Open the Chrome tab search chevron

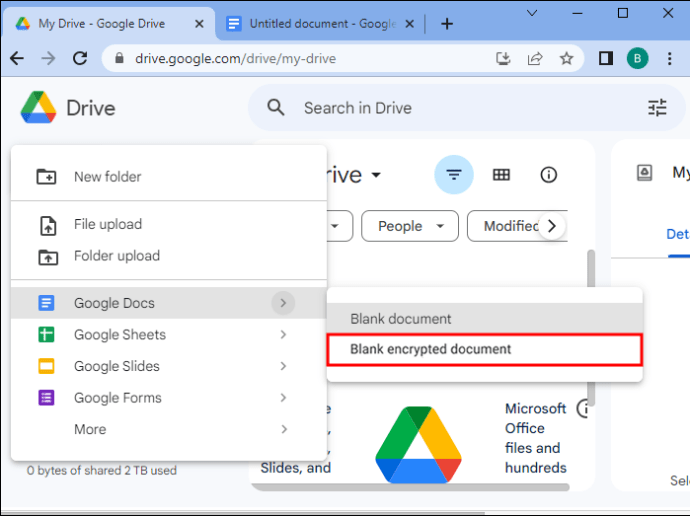532,13
